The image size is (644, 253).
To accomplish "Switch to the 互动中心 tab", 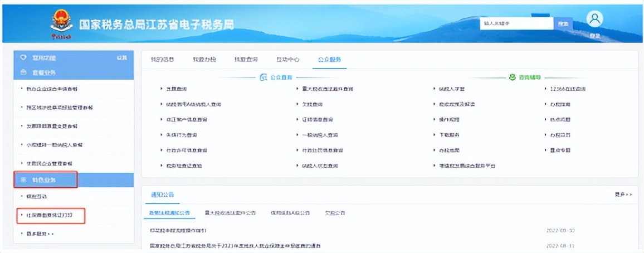I will (288, 60).
